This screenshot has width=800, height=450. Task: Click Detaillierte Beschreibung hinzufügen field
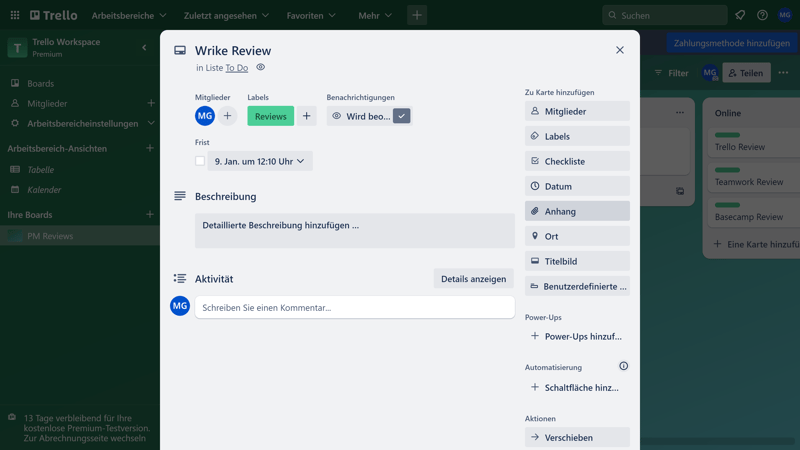(355, 231)
